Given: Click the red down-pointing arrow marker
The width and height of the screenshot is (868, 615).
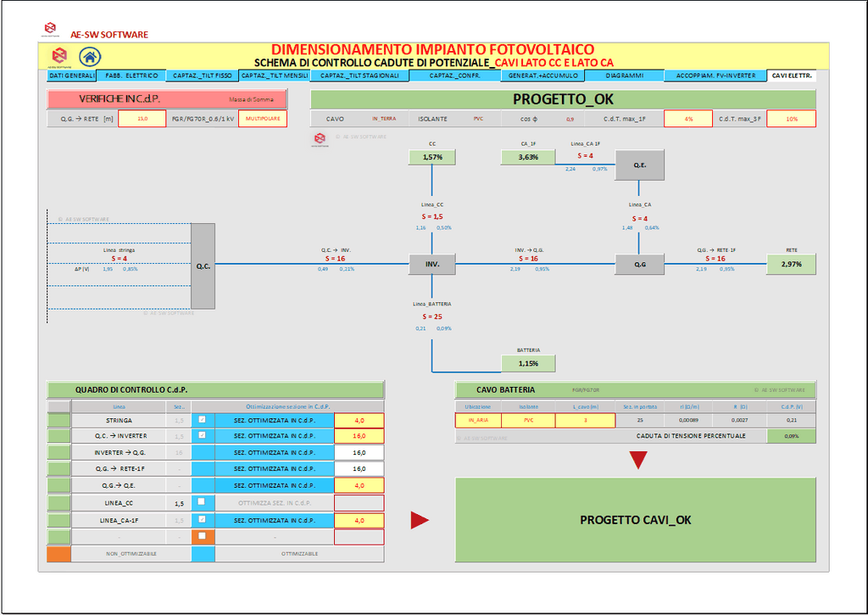Looking at the screenshot, I should pyautogui.click(x=638, y=460).
